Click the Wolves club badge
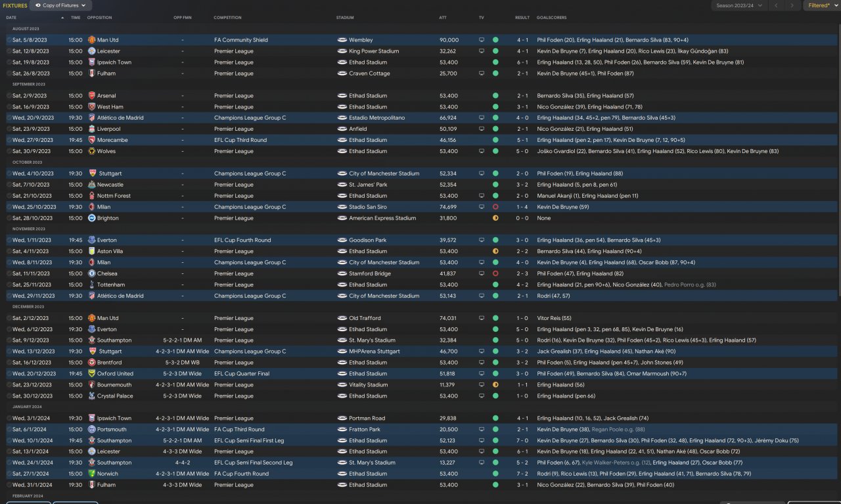 click(x=92, y=151)
